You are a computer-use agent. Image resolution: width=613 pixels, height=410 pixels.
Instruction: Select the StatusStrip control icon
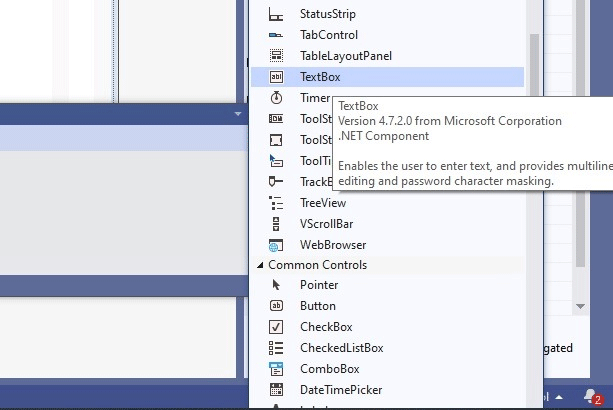coord(277,15)
